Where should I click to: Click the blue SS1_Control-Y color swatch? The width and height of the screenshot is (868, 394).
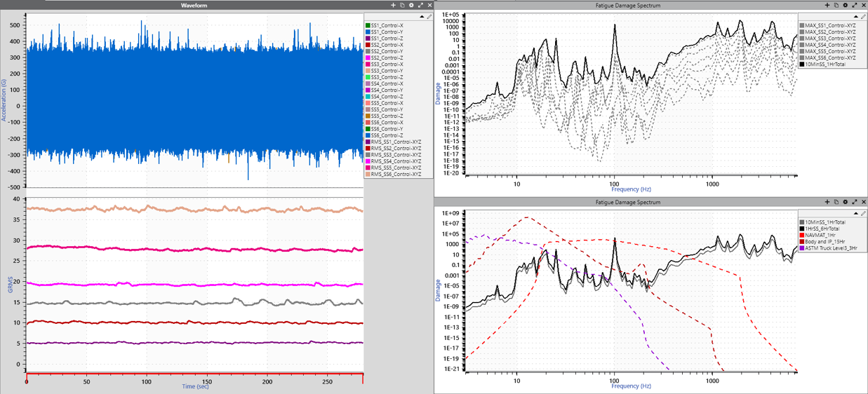[368, 32]
